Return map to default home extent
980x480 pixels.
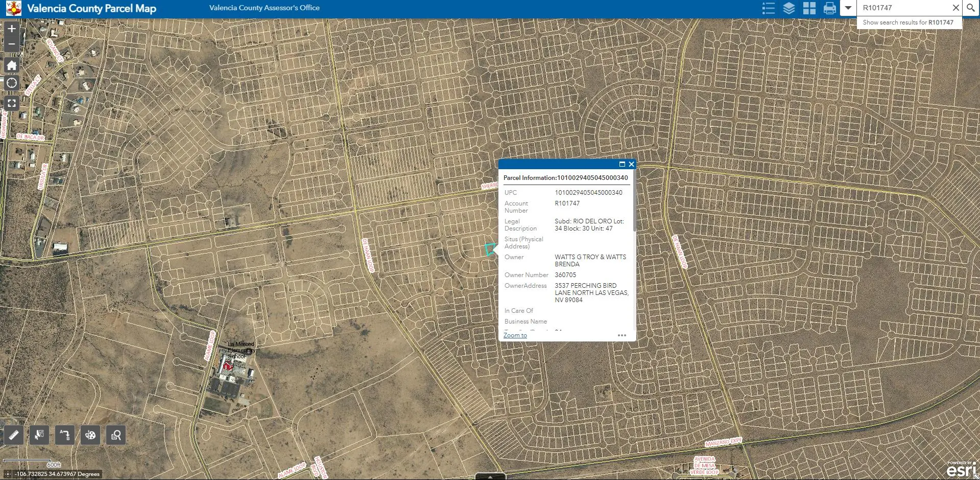pyautogui.click(x=12, y=65)
